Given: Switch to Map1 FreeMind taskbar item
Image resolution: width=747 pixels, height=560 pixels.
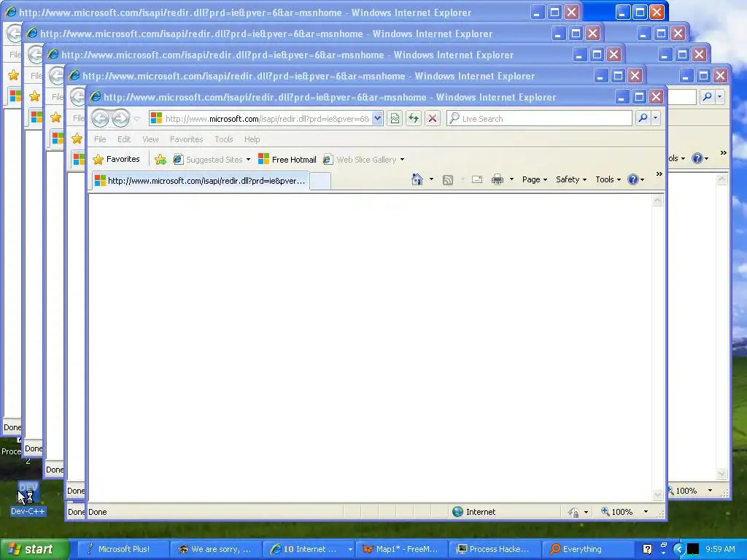Looking at the screenshot, I should 402,549.
